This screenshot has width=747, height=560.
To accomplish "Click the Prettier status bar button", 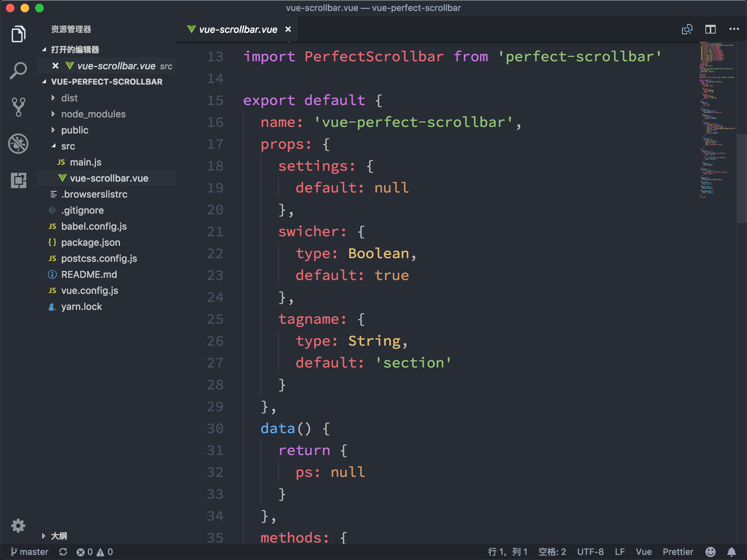I will [678, 552].
